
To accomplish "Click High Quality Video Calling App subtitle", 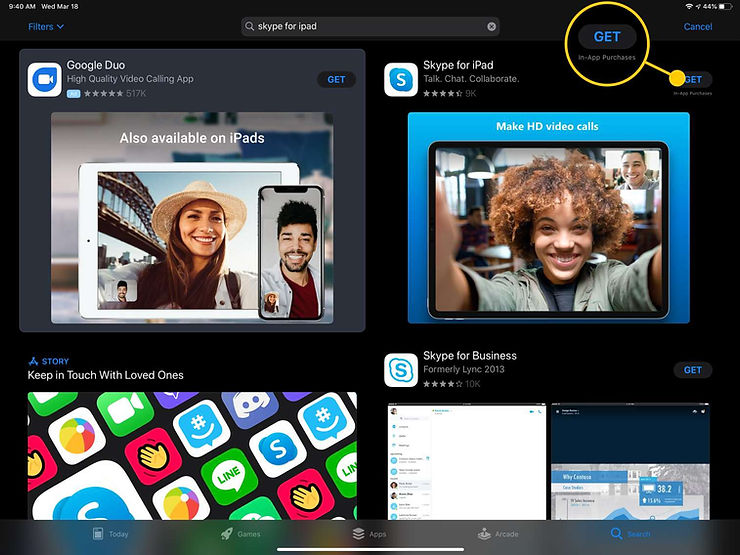I will (130, 79).
